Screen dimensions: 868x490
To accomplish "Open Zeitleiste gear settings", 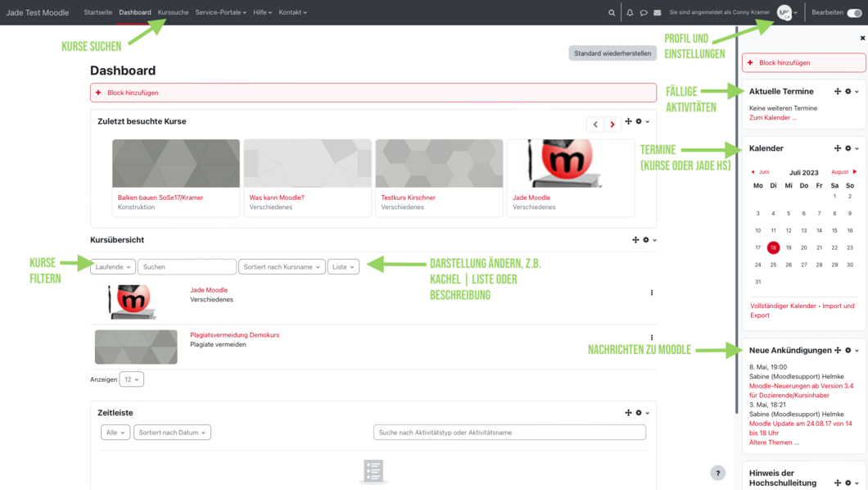I will click(x=639, y=412).
